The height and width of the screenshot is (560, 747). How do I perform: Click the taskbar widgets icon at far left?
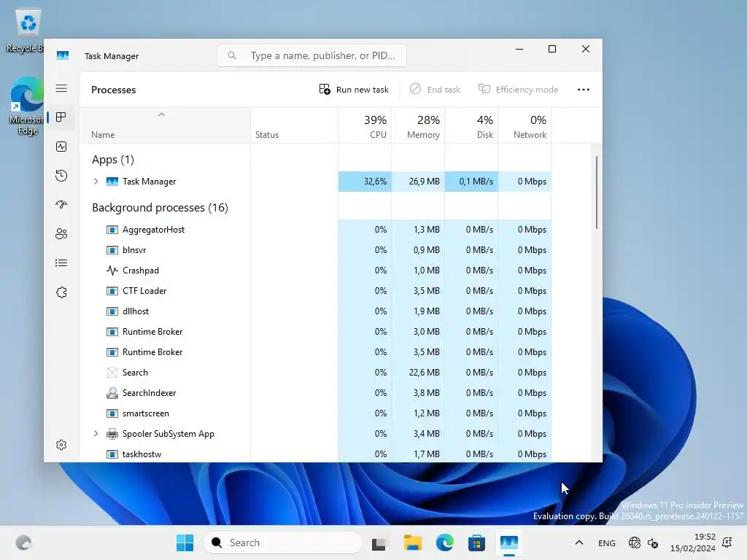(23, 542)
